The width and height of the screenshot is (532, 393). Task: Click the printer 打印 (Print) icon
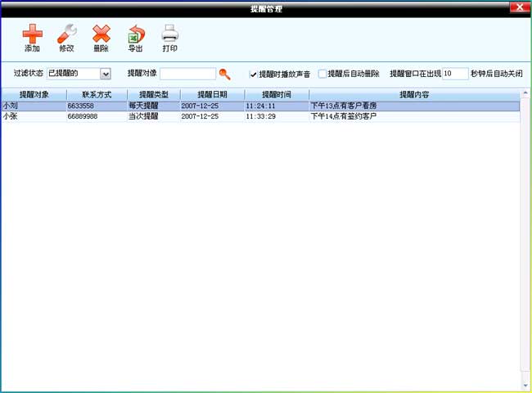point(169,35)
